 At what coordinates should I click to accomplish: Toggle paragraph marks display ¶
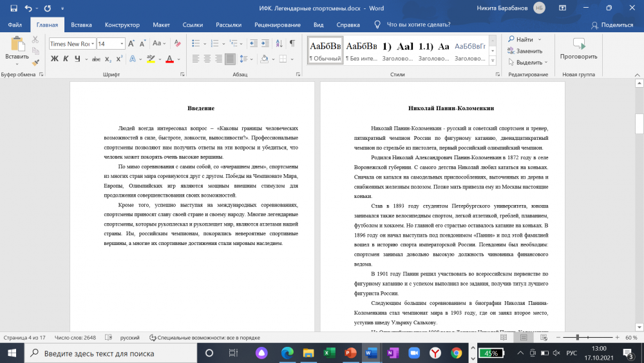pyautogui.click(x=292, y=44)
